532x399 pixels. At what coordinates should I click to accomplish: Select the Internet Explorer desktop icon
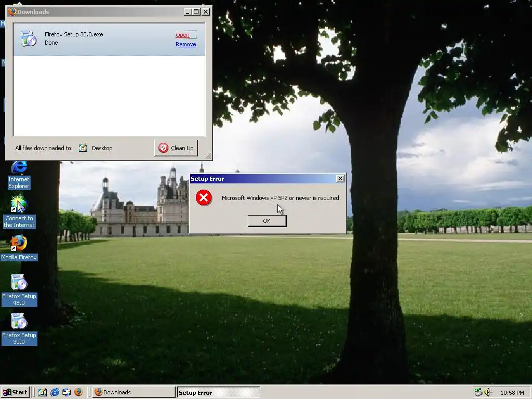coord(19,175)
